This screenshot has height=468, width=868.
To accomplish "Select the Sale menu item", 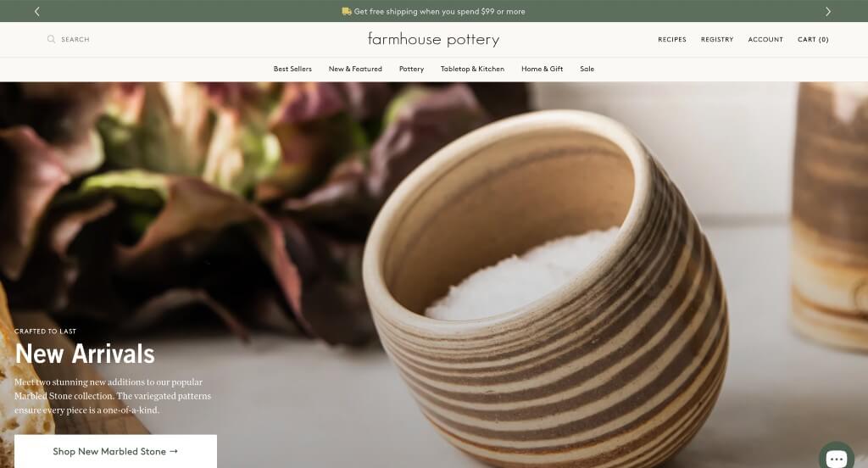I will click(587, 69).
